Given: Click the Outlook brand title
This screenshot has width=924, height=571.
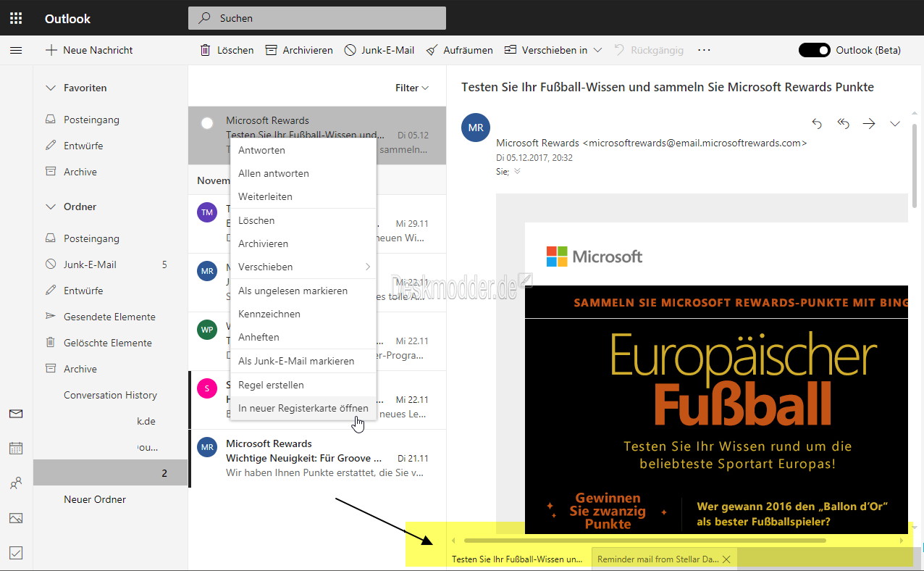Looking at the screenshot, I should (68, 19).
